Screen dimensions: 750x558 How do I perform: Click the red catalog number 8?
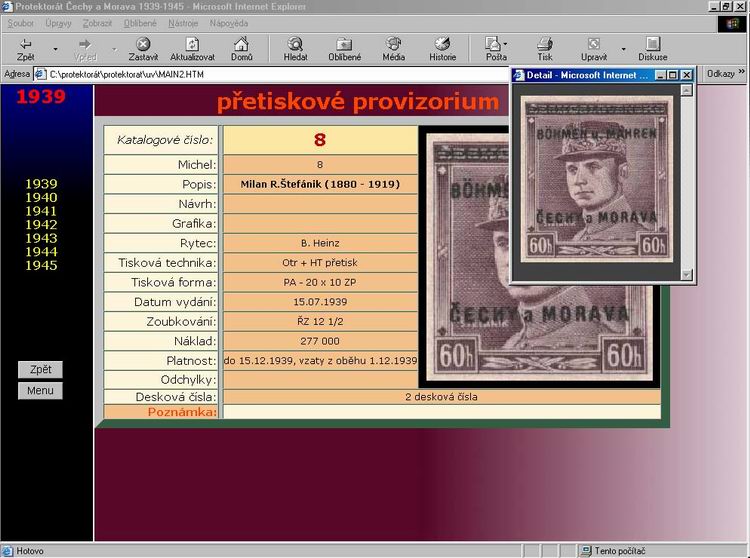click(320, 140)
